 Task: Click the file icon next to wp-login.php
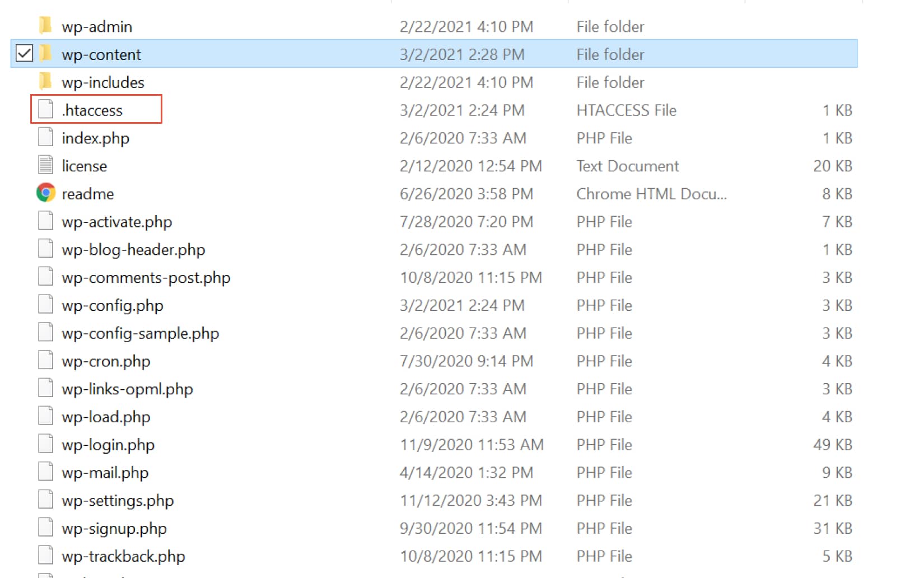click(x=45, y=444)
